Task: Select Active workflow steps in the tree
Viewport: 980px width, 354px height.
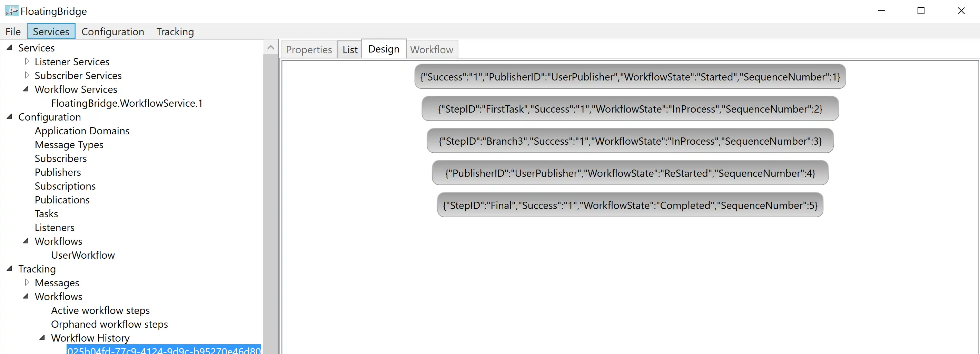Action: (x=100, y=310)
